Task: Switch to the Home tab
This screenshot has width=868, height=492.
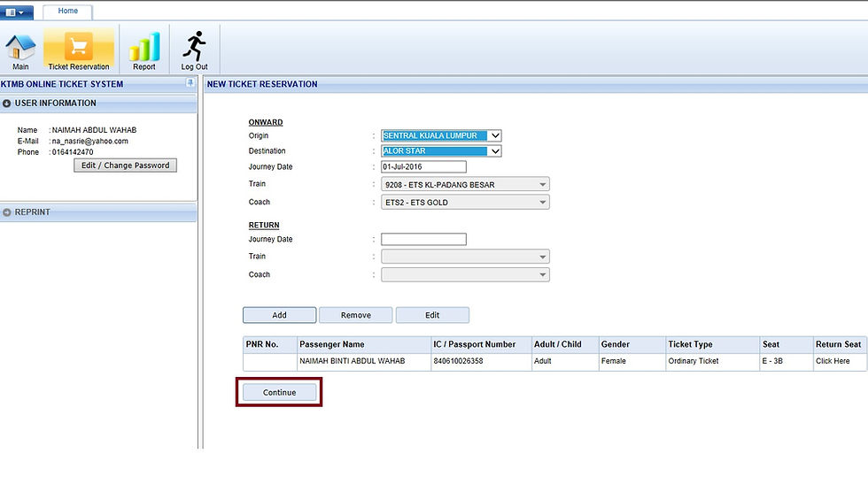Action: (x=67, y=11)
